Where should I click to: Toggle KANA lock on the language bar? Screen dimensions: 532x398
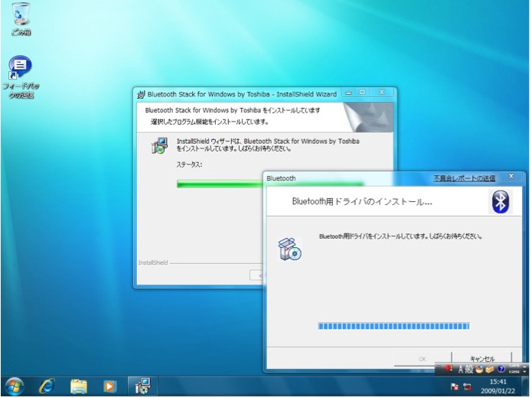point(514,372)
